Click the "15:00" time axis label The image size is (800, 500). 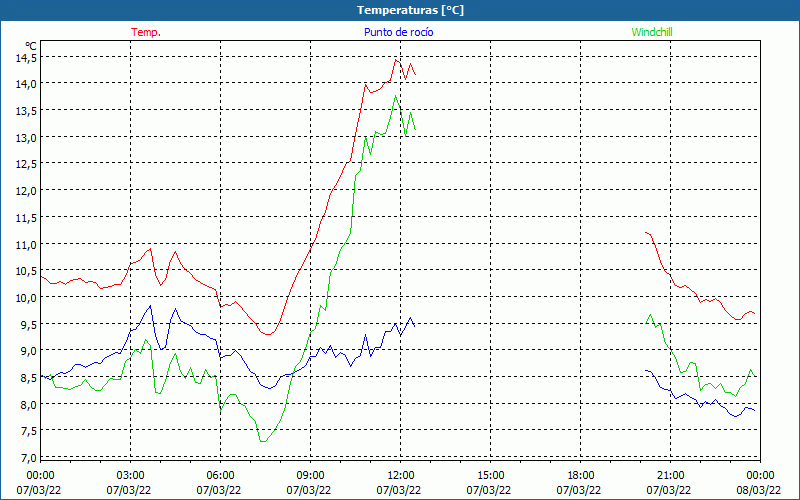pyautogui.click(x=490, y=476)
